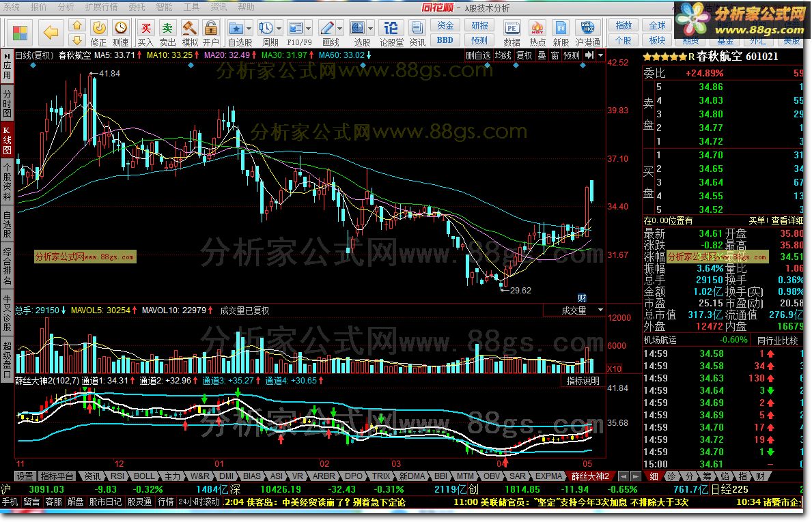Open the 扩展行情 menu

coord(101,7)
